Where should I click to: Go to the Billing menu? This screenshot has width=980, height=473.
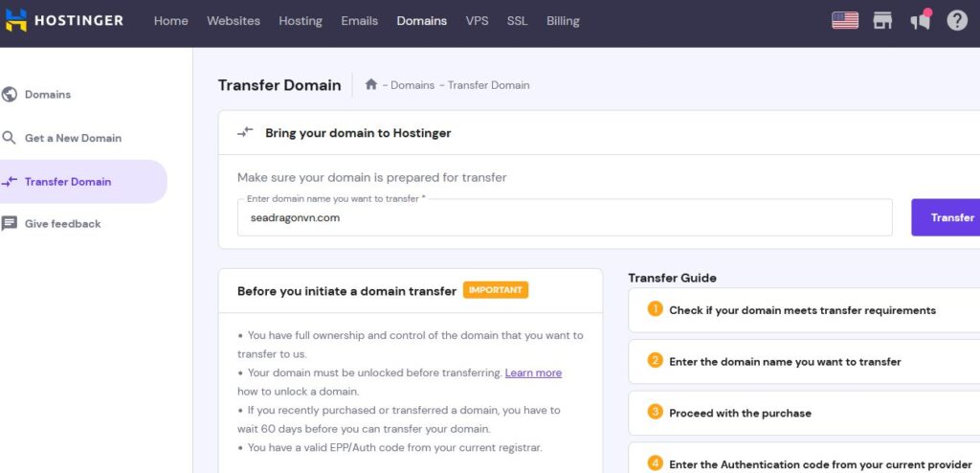point(563,20)
